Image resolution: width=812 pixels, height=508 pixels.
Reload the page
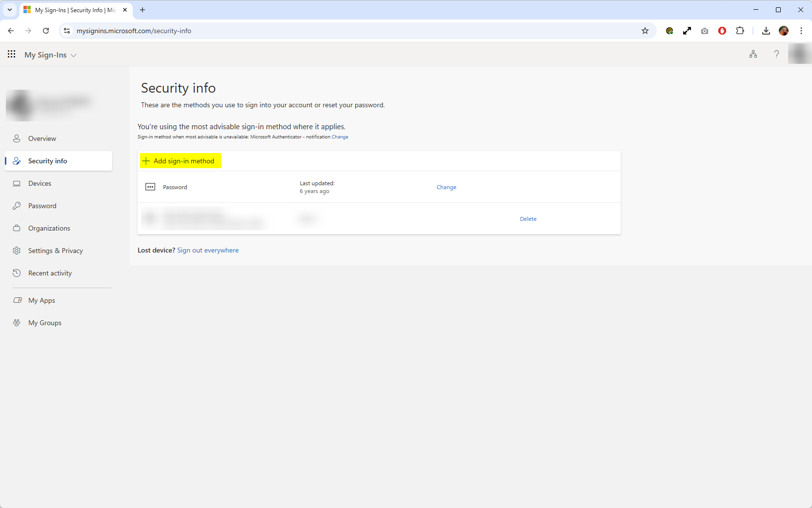(x=46, y=31)
